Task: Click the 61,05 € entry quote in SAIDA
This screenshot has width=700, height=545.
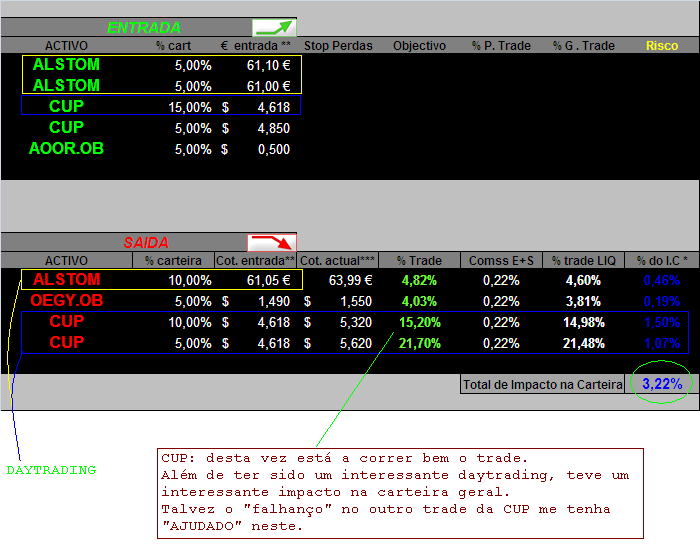Action: point(268,280)
